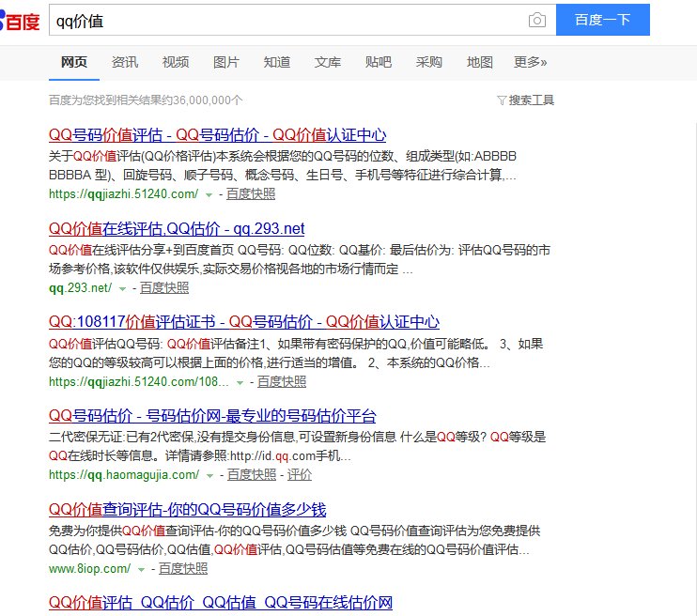
Task: Expand dropdown arrow after www.8iop.com/
Action: point(141,569)
